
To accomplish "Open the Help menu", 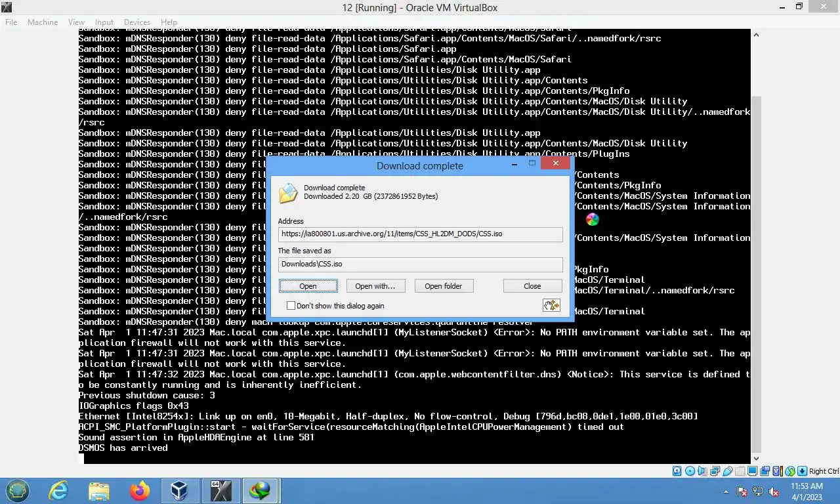I will pyautogui.click(x=169, y=22).
